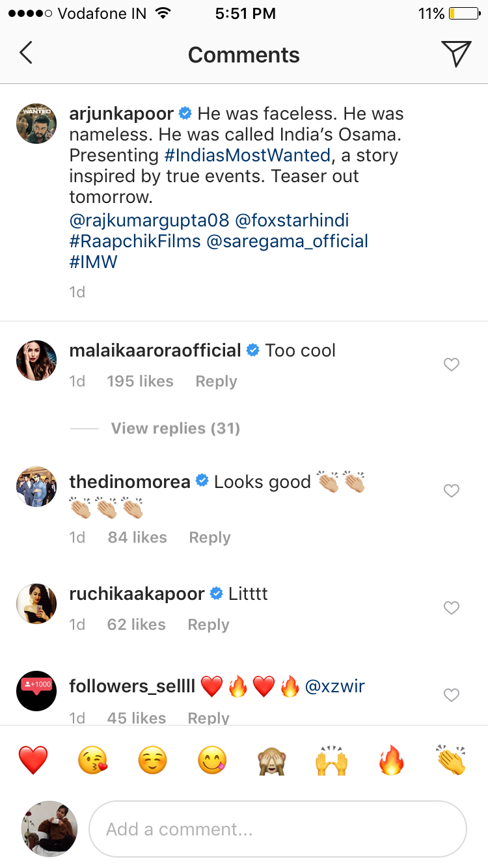Like thedinomorea's comment using the heart icon
Viewport: 488px width, 868px height.
pyautogui.click(x=451, y=491)
